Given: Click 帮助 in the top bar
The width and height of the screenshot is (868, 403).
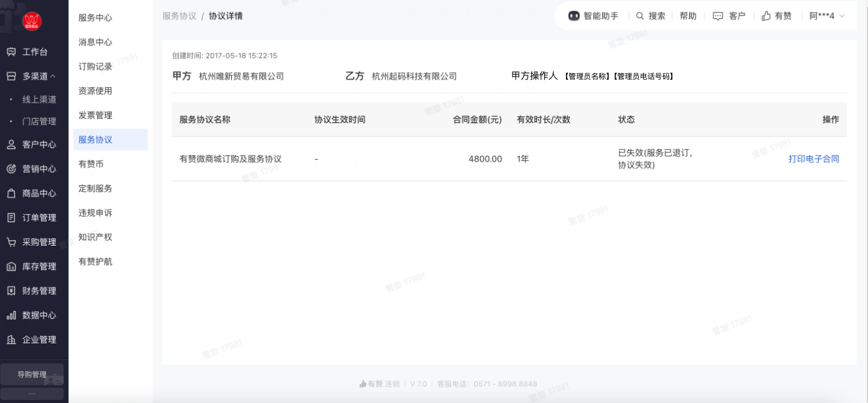Looking at the screenshot, I should 688,16.
